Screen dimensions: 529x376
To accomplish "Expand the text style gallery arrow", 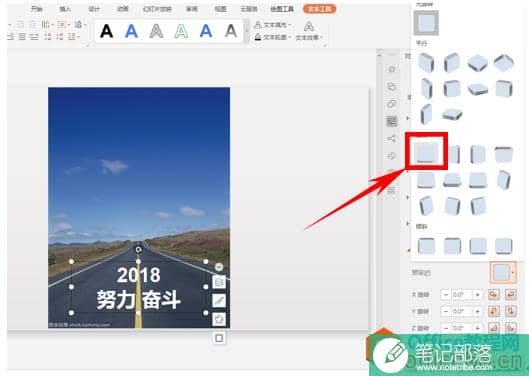I will pyautogui.click(x=247, y=31).
